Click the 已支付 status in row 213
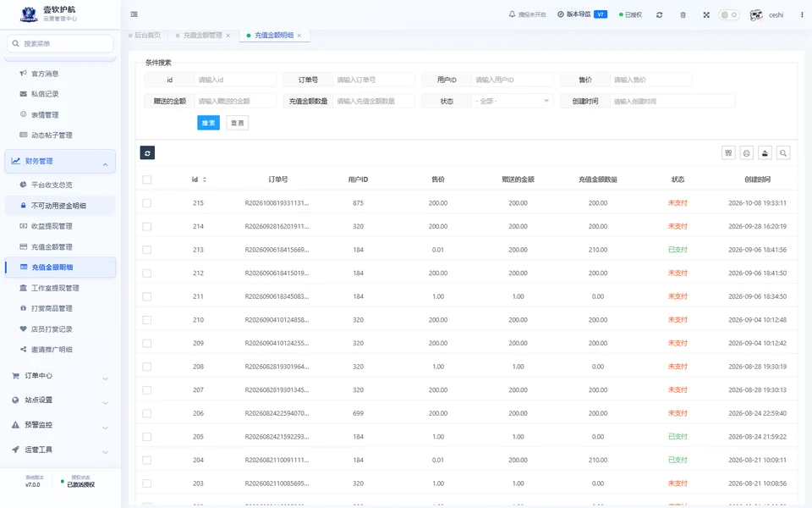The height and width of the screenshot is (508, 812). click(x=678, y=250)
